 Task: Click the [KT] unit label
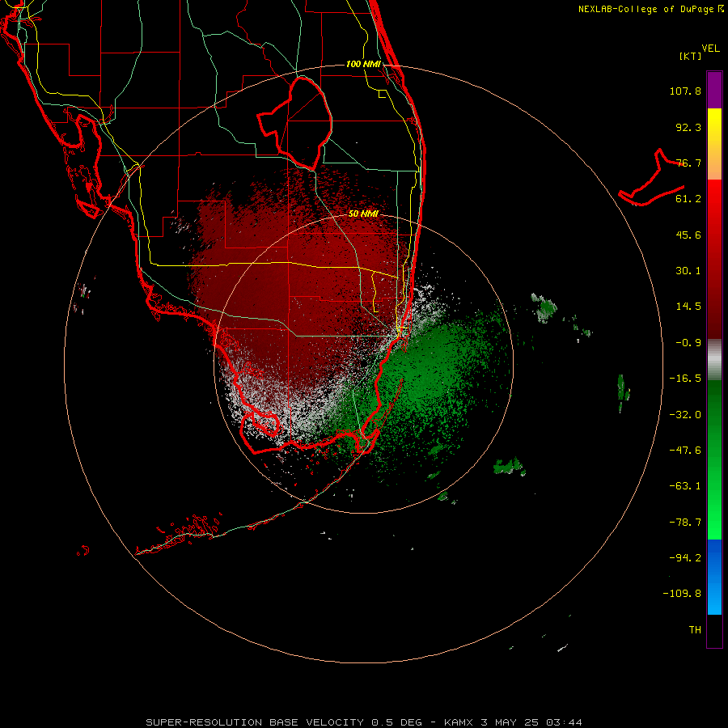point(690,56)
